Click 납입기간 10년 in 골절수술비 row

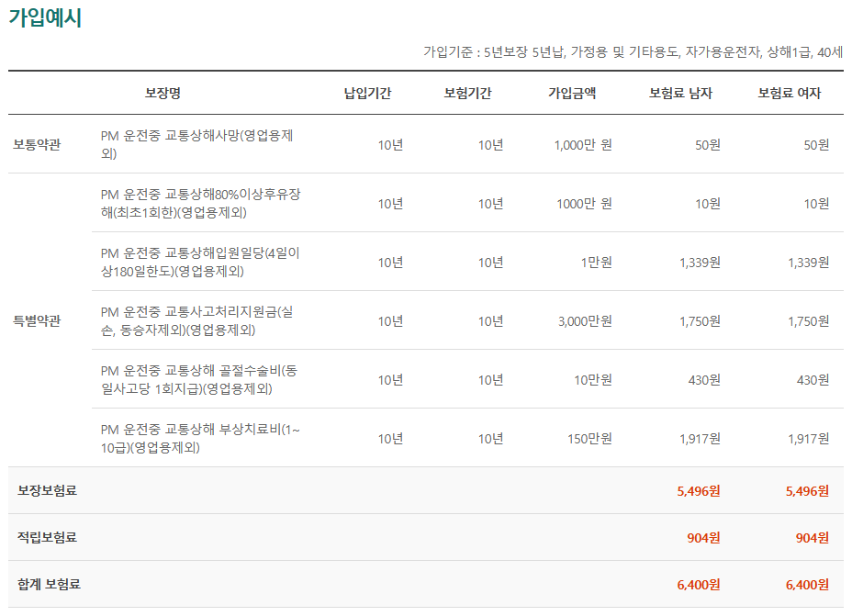390,380
